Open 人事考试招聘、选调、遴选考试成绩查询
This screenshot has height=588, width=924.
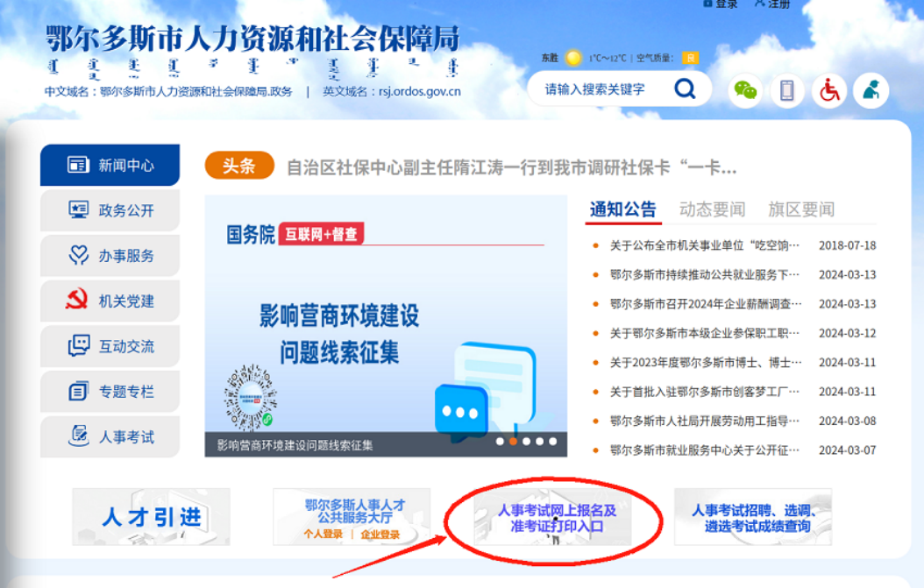click(753, 517)
